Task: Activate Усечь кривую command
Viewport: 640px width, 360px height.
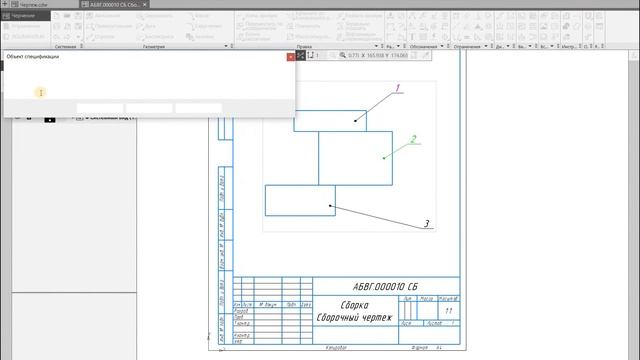Action: tap(258, 16)
